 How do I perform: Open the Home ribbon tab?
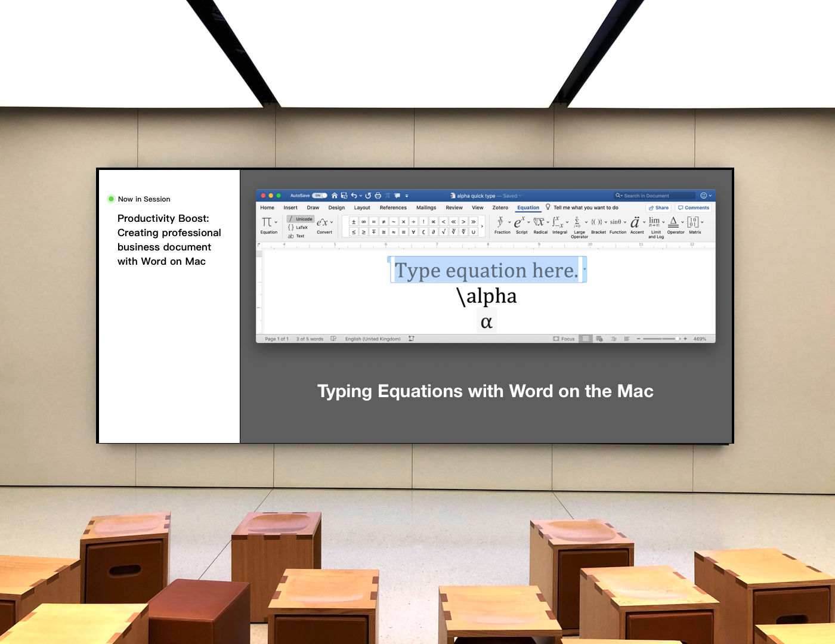pyautogui.click(x=267, y=208)
